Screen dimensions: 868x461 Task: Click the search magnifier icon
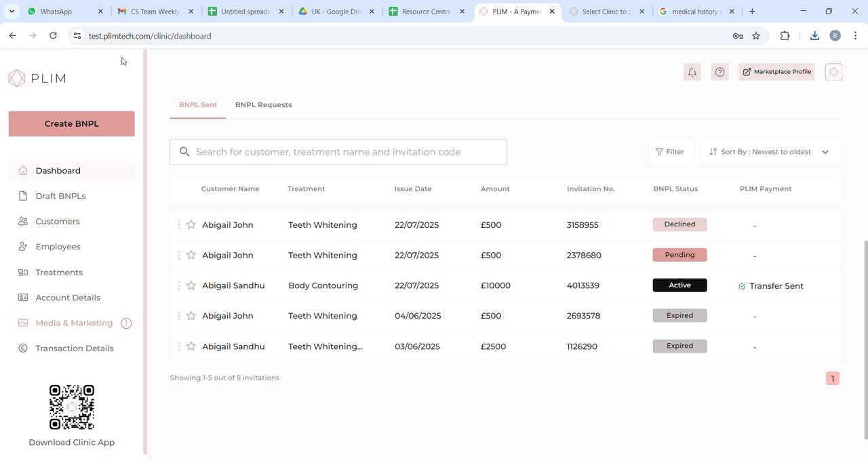coord(184,152)
